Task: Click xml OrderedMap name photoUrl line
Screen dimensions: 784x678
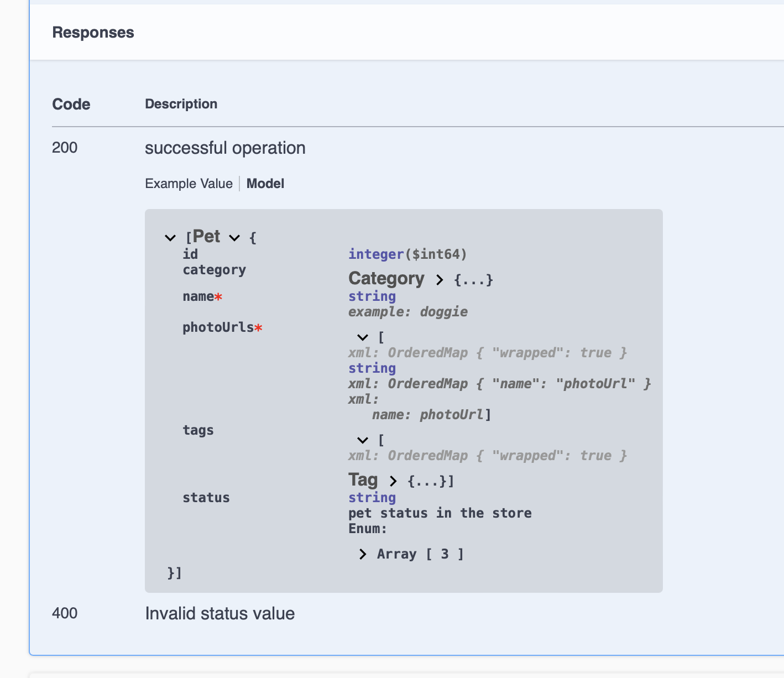Action: point(500,384)
